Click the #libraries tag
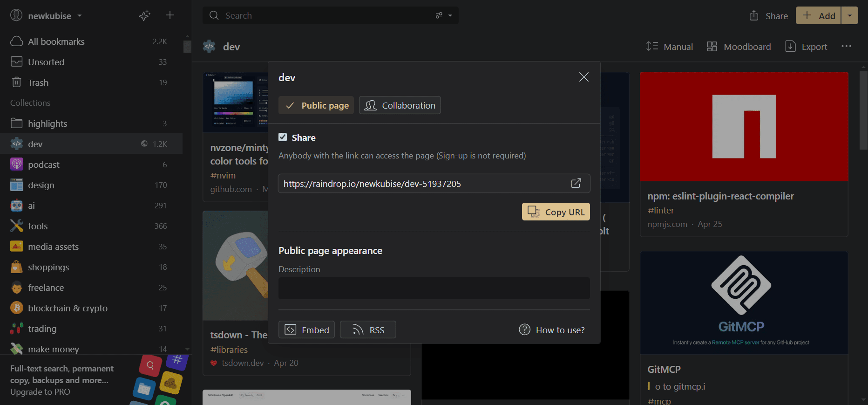 229,350
